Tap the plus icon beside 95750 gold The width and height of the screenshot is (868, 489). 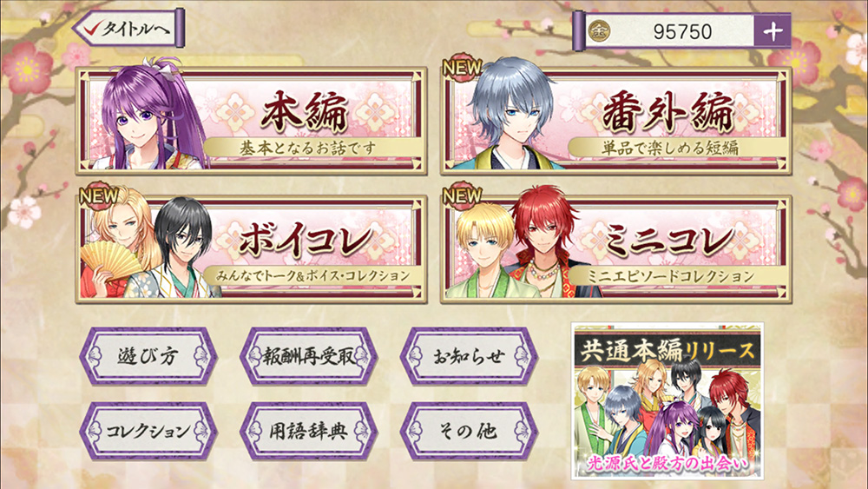coord(773,31)
